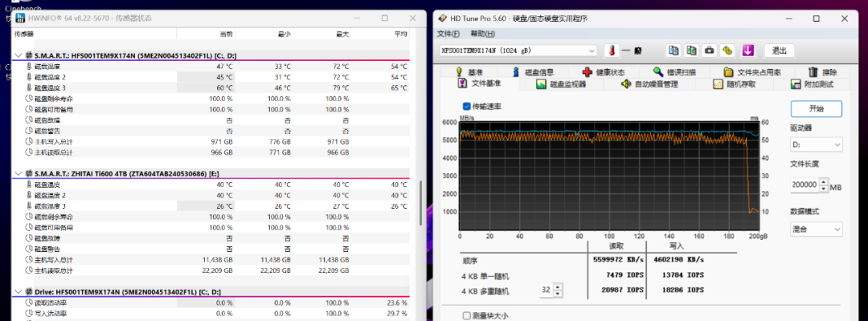
Task: Click the chip icon beside ZHITAI Ti600 4TB header
Action: click(x=30, y=174)
